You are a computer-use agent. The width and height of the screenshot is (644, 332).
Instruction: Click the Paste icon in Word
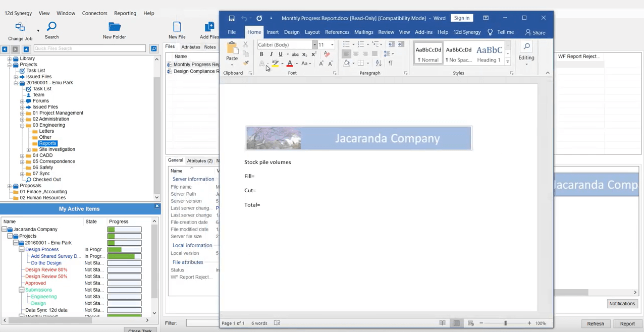point(232,49)
